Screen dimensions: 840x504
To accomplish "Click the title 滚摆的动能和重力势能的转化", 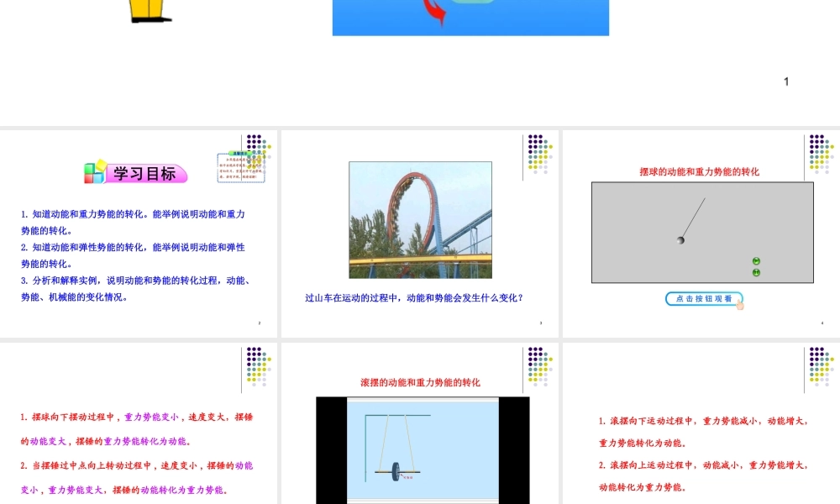I will 420,382.
